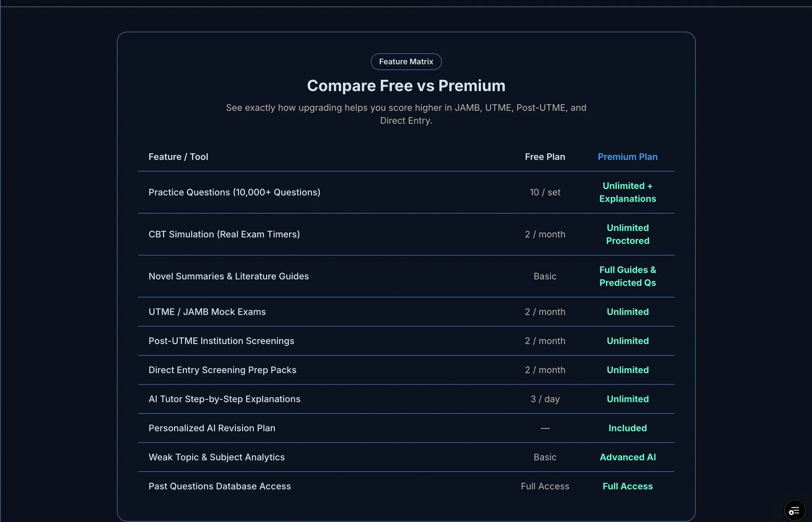Image resolution: width=812 pixels, height=522 pixels.
Task: Click the Unlimited Proctored premium value
Action: tap(627, 234)
